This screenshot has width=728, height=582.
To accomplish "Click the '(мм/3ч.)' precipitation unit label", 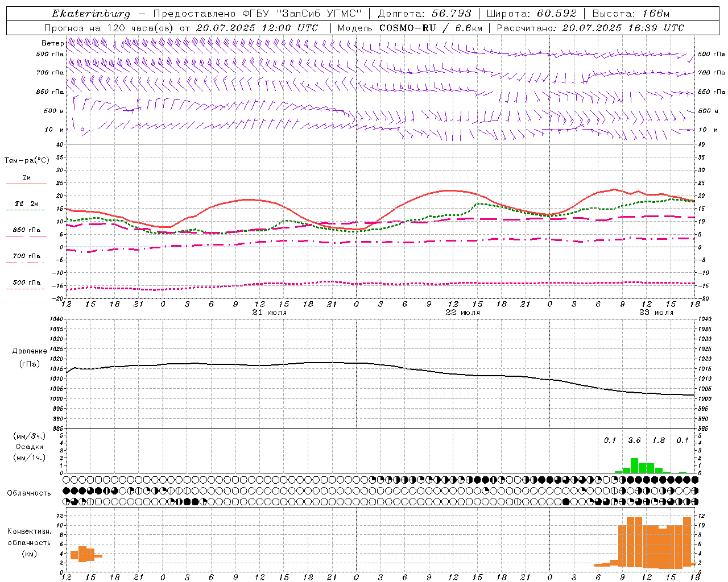I will click(x=30, y=436).
